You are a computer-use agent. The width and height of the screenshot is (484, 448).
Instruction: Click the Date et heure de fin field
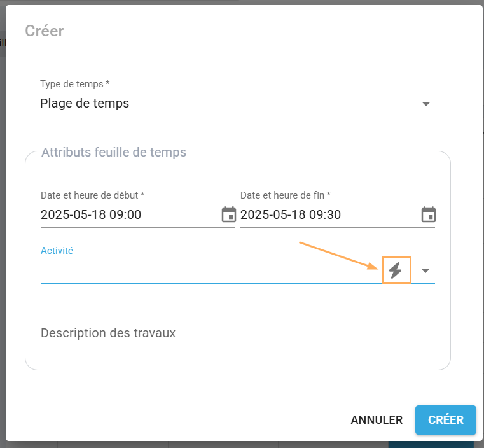pos(328,214)
